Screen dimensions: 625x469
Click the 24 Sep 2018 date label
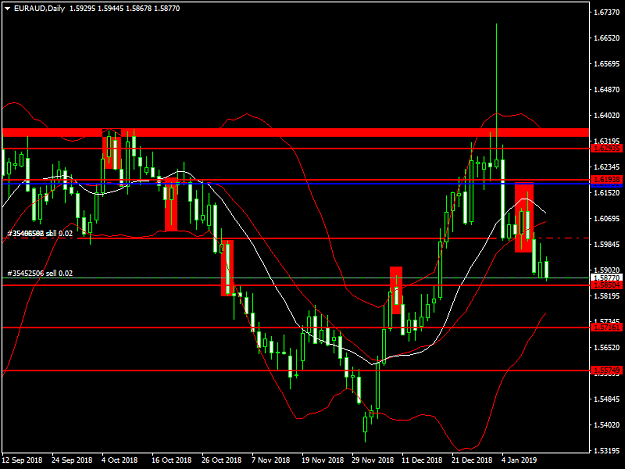72,460
